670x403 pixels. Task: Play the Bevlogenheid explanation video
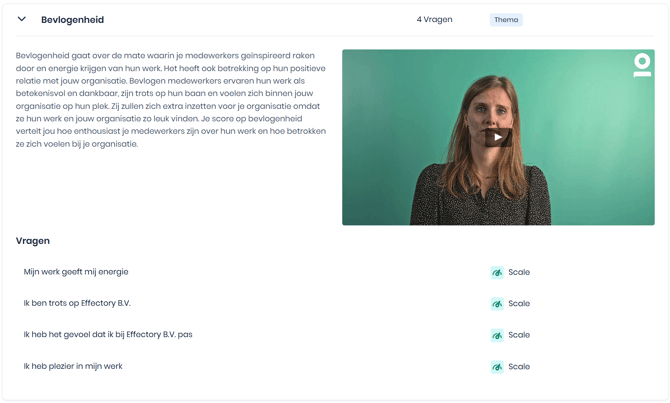(x=498, y=137)
